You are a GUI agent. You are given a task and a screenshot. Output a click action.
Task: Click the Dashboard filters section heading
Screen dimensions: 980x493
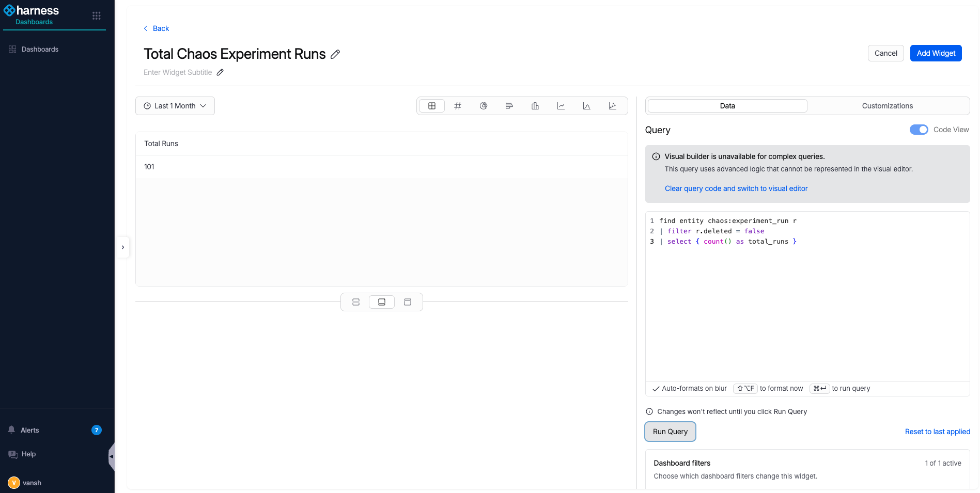(x=682, y=463)
